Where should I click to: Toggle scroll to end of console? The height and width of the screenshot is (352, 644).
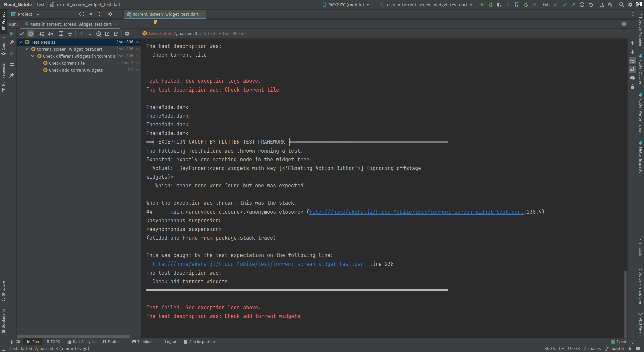click(x=632, y=69)
